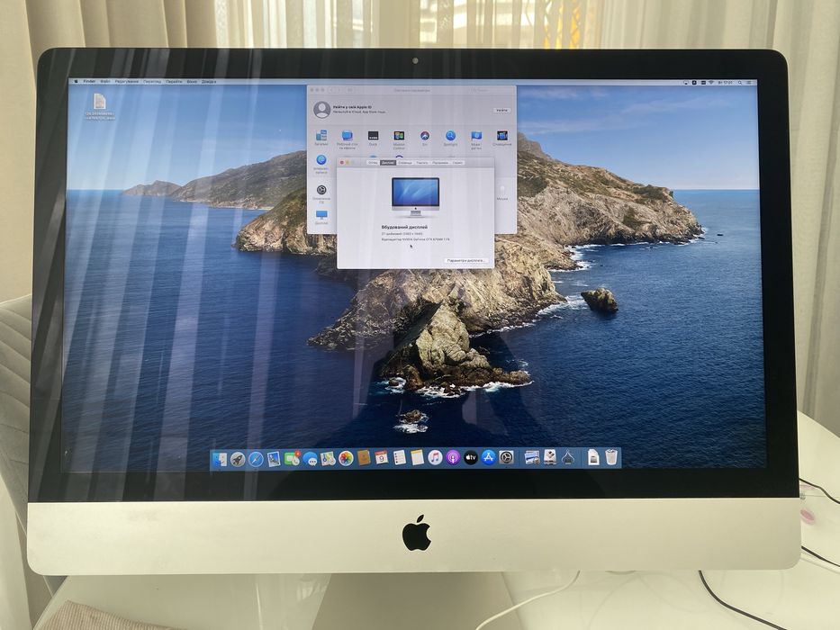
Task: Click Wi-Fi status icon in menu bar
Action: 711,82
